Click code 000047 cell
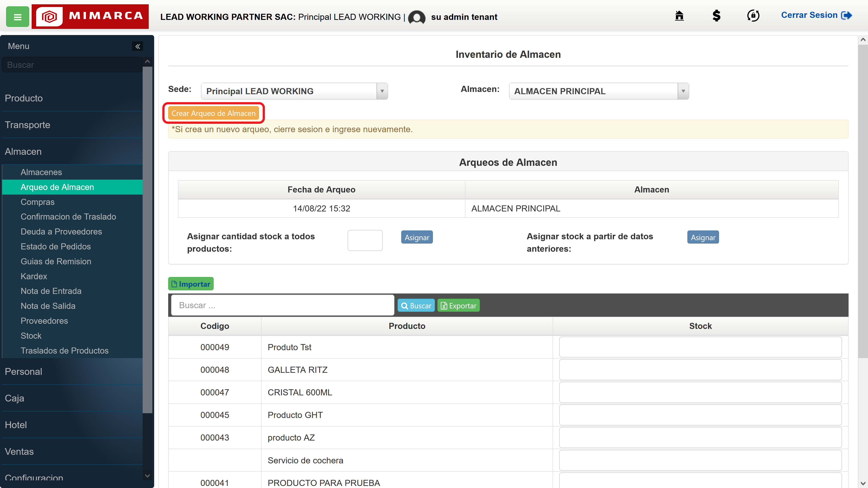This screenshot has width=868, height=488. pyautogui.click(x=215, y=392)
